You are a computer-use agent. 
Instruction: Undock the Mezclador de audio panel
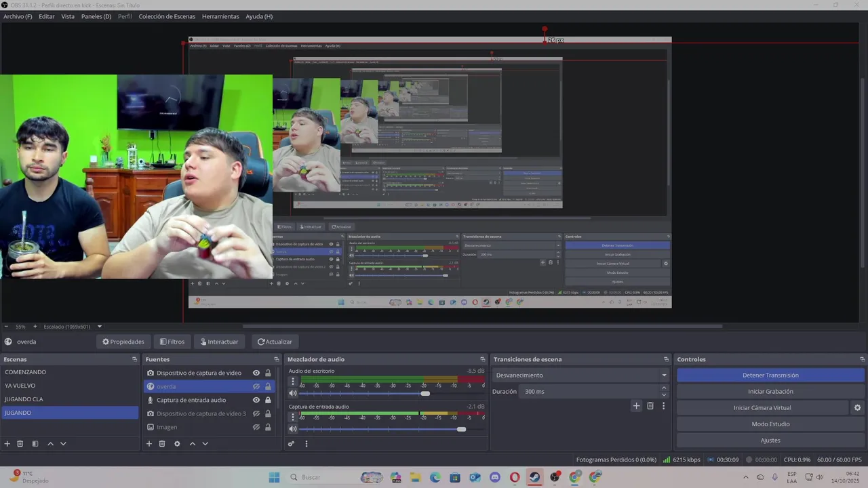pyautogui.click(x=482, y=359)
